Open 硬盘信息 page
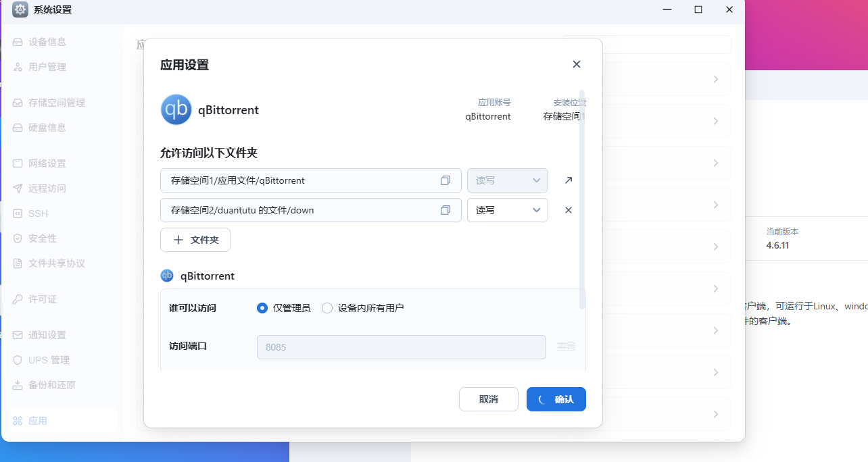The height and width of the screenshot is (462, 868). click(47, 128)
